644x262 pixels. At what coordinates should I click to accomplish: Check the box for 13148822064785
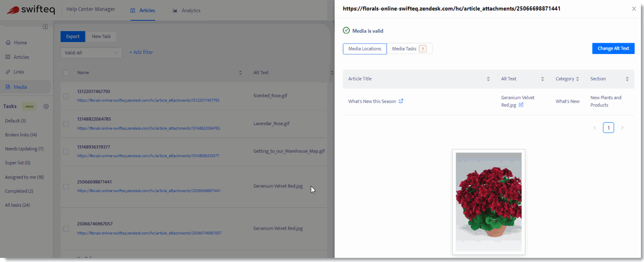pos(66,124)
